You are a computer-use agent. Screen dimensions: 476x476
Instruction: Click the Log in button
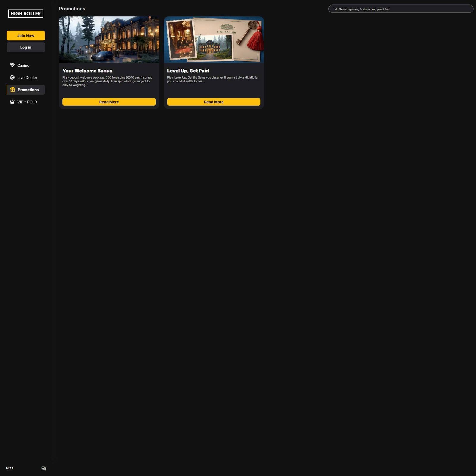point(26,47)
